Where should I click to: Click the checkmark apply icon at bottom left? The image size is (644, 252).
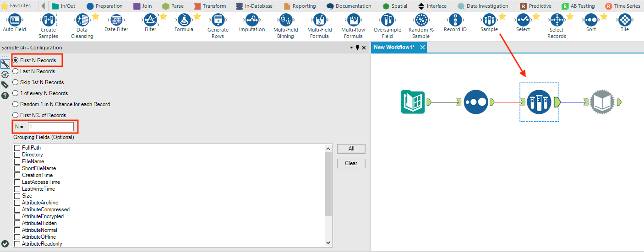(5, 244)
